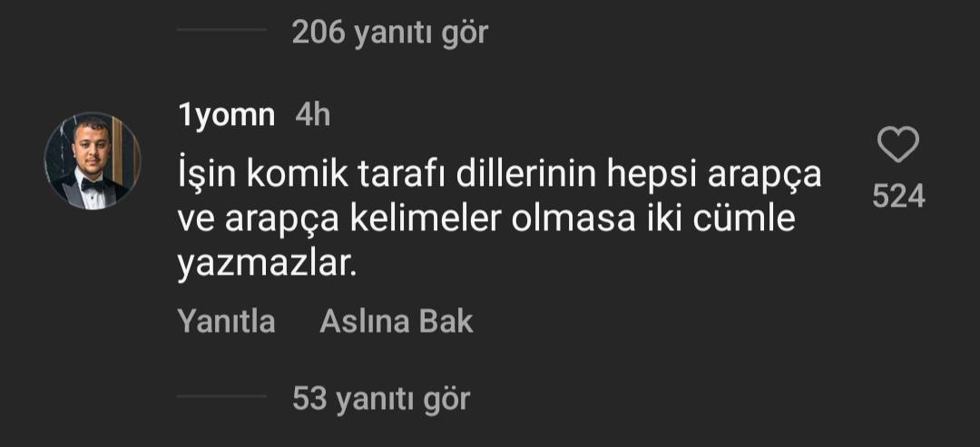Viewport: 980px width, 447px height.
Task: Open 1yomn's profile picture
Action: pos(93,160)
